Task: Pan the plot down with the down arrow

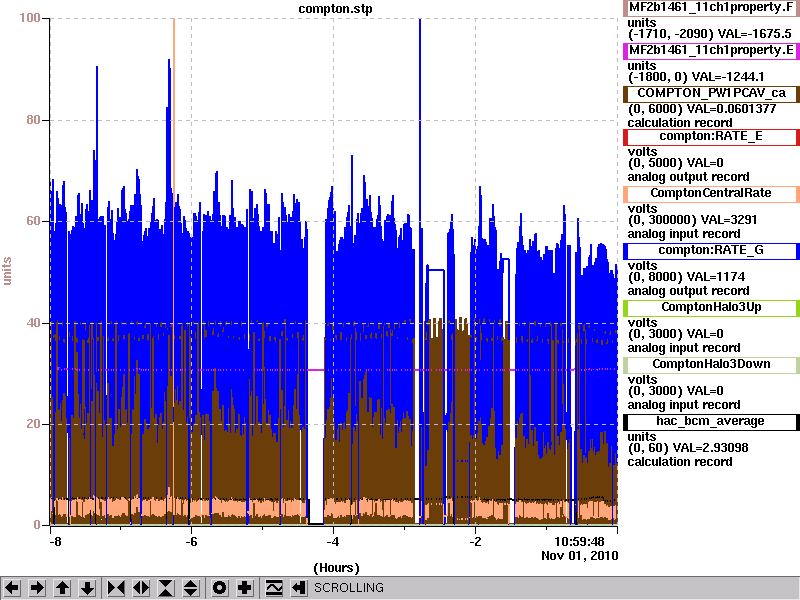Action: pos(88,588)
